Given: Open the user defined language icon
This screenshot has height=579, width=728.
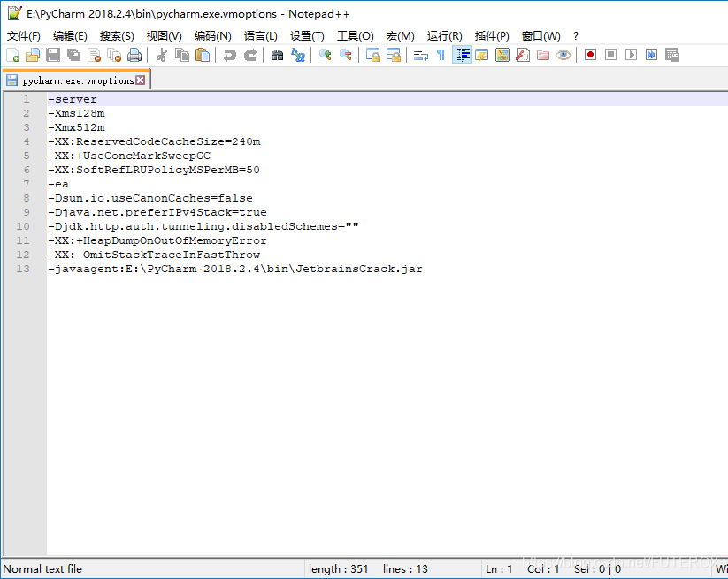Looking at the screenshot, I should point(482,55).
